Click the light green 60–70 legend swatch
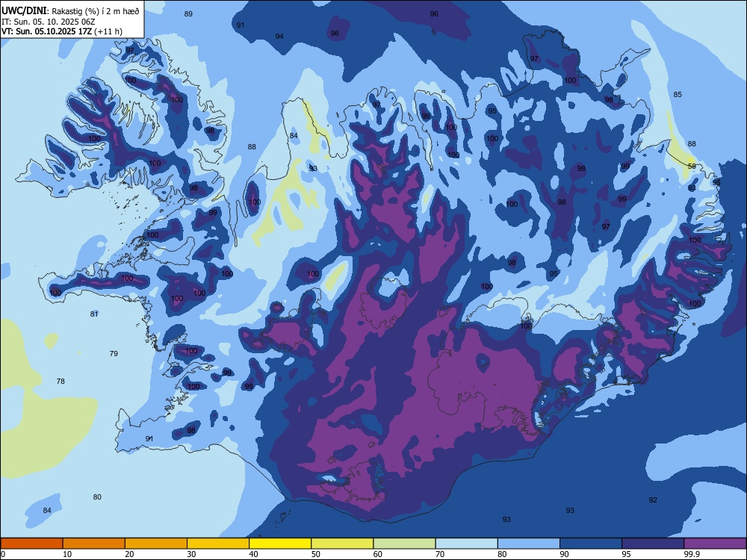 (404, 544)
